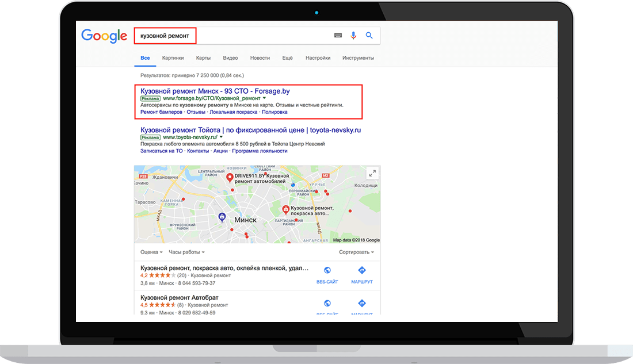Open the Новости tab
The width and height of the screenshot is (633, 364).
(x=260, y=58)
